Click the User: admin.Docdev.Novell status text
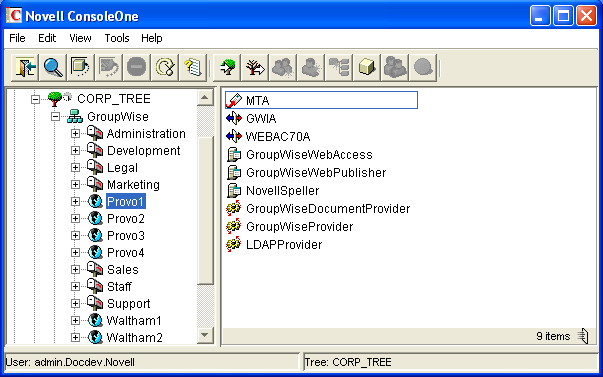 pyautogui.click(x=70, y=362)
